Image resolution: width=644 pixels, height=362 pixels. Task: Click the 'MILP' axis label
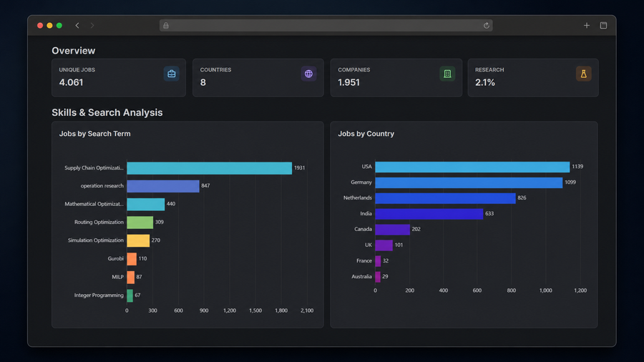pyautogui.click(x=117, y=277)
